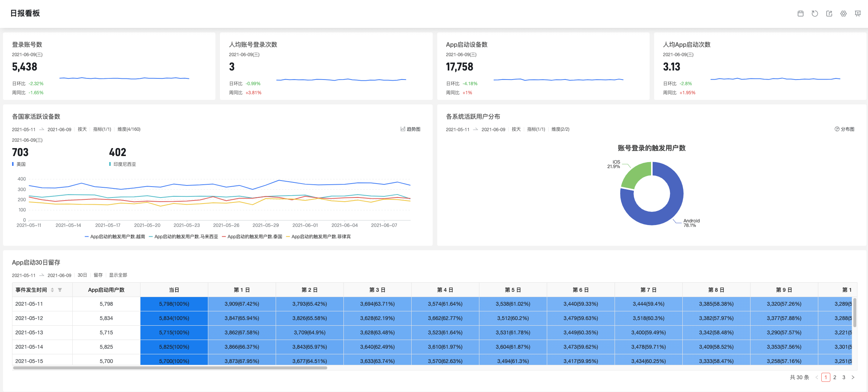Click the 登录账号数 sparkline chart

[124, 78]
